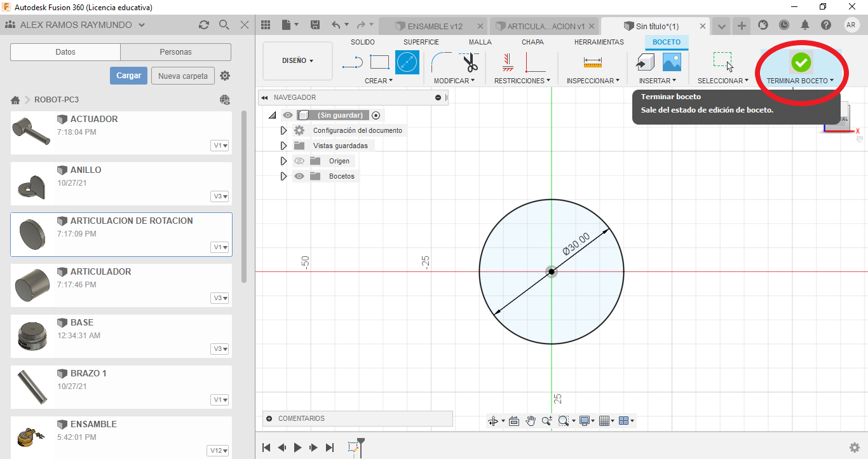The height and width of the screenshot is (459, 868).
Task: Select the Trim scissors tool
Action: 470,62
